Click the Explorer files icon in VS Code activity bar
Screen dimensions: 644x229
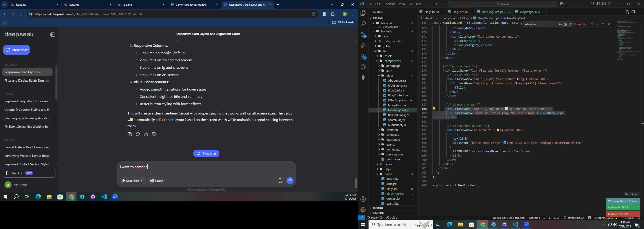point(363,13)
